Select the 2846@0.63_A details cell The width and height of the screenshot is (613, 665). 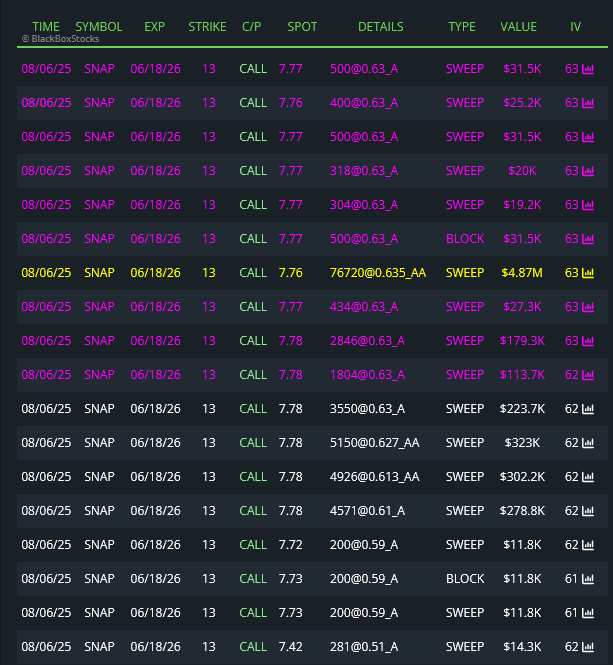(367, 341)
